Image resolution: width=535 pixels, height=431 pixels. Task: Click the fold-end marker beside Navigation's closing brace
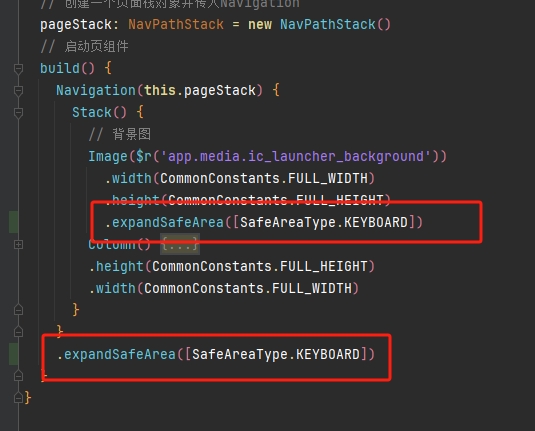click(18, 332)
